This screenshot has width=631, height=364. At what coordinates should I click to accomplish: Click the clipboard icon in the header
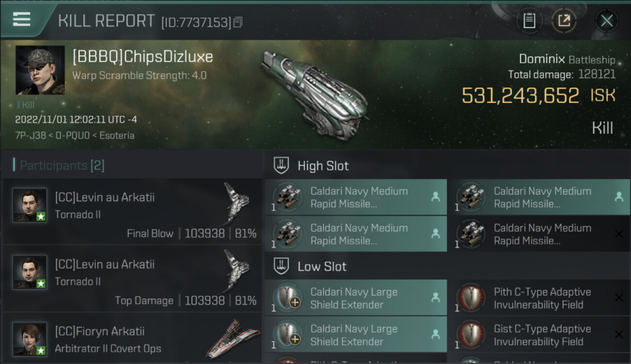pos(529,20)
